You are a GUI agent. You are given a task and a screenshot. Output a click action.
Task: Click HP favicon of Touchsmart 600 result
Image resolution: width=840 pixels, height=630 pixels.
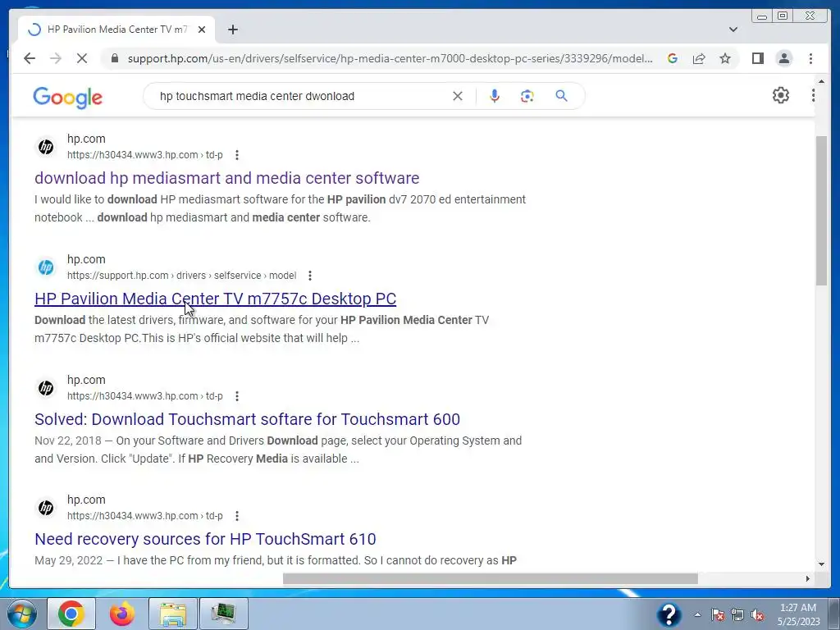(46, 388)
